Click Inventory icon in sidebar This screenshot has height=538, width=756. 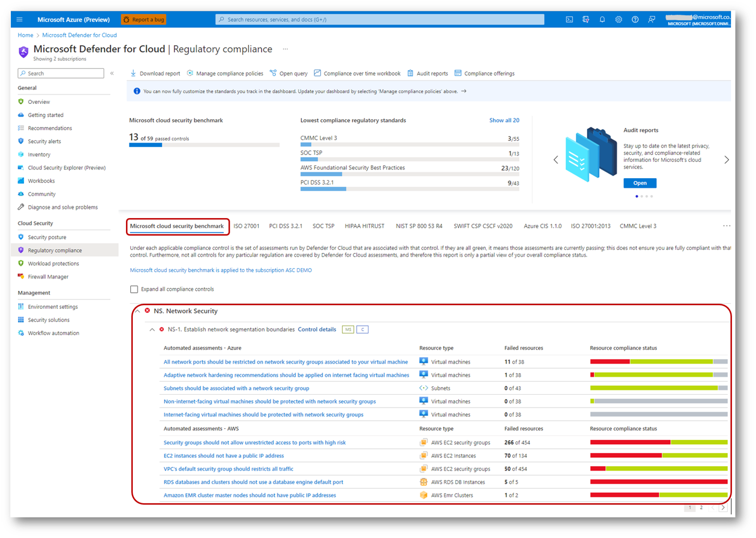(x=21, y=154)
